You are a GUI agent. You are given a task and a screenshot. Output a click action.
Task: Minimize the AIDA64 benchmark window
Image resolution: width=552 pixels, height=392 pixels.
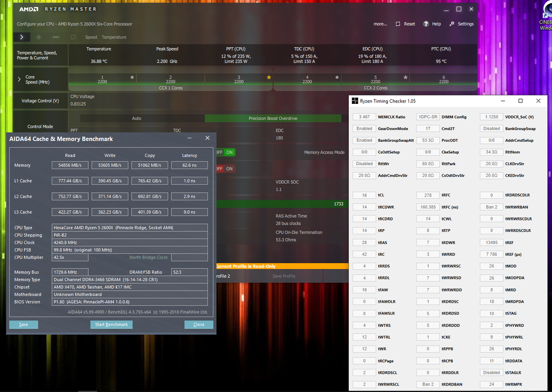tap(190, 138)
